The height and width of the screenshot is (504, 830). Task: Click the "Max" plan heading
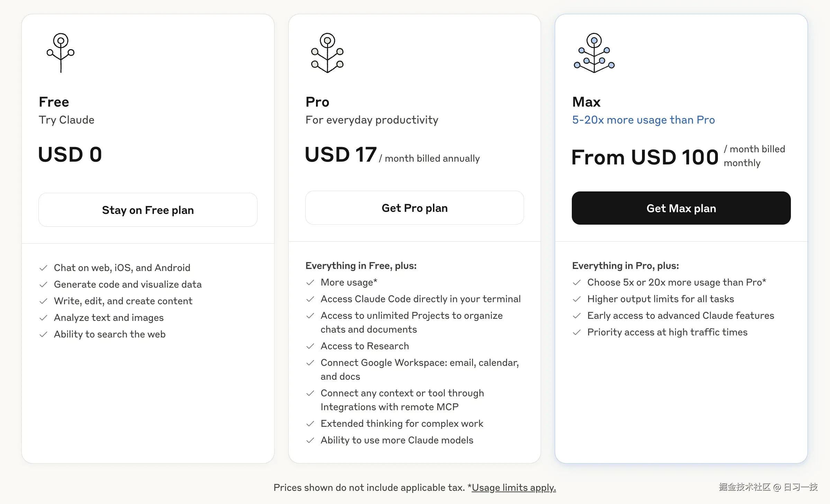tap(586, 102)
